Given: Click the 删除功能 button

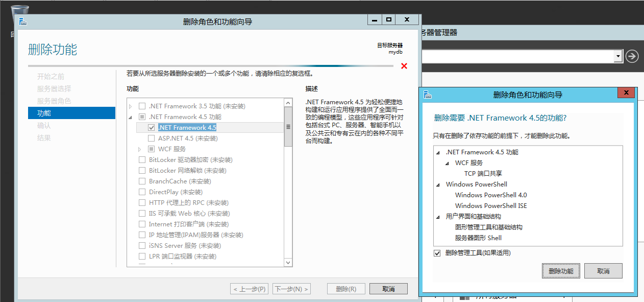Looking at the screenshot, I should [561, 271].
